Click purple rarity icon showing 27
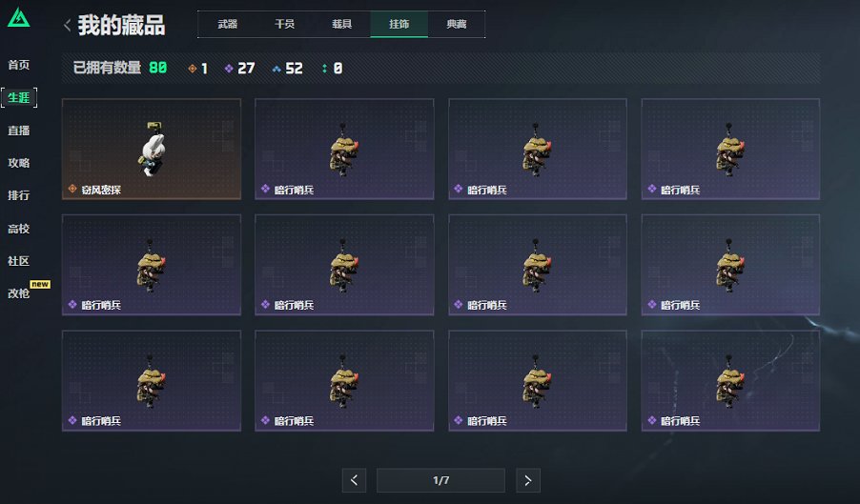The image size is (860, 504). (x=229, y=69)
